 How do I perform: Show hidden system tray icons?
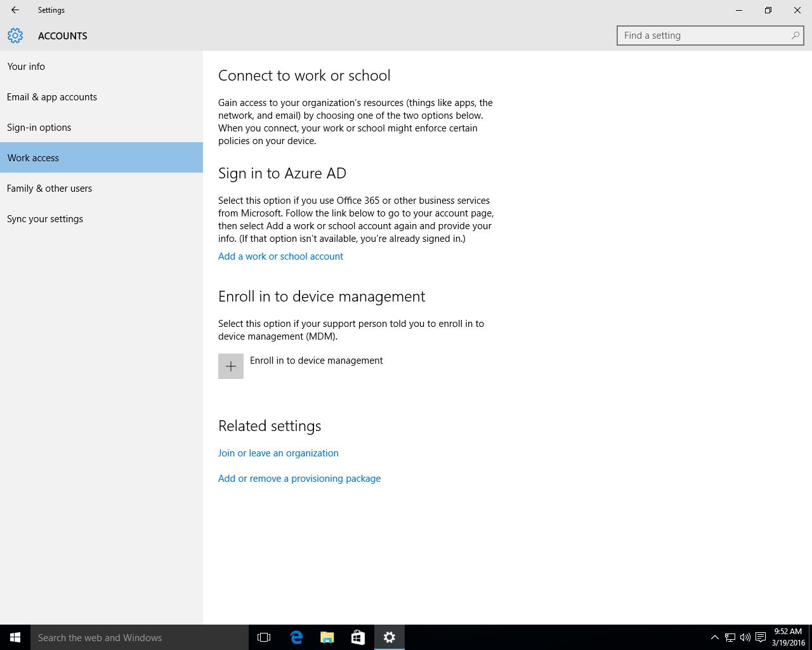(x=714, y=637)
